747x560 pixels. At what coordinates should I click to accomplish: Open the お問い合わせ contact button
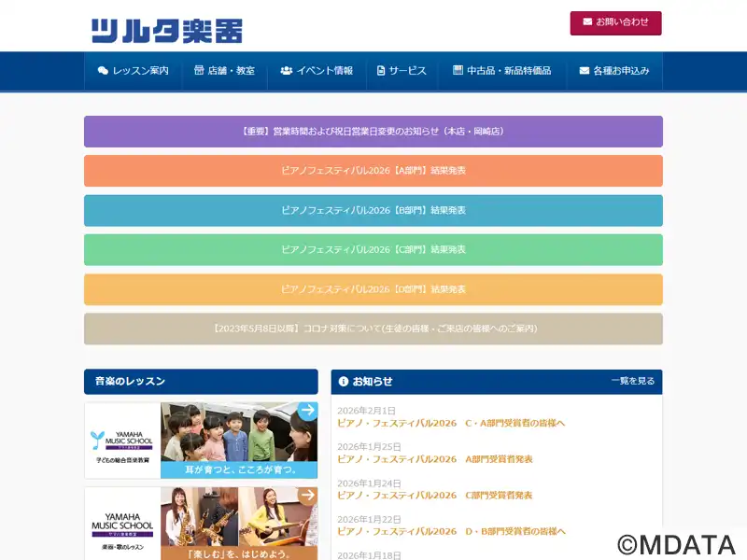coord(615,22)
